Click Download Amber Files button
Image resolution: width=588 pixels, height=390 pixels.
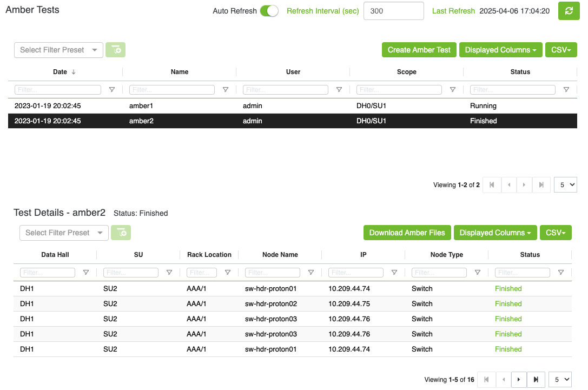pos(407,233)
